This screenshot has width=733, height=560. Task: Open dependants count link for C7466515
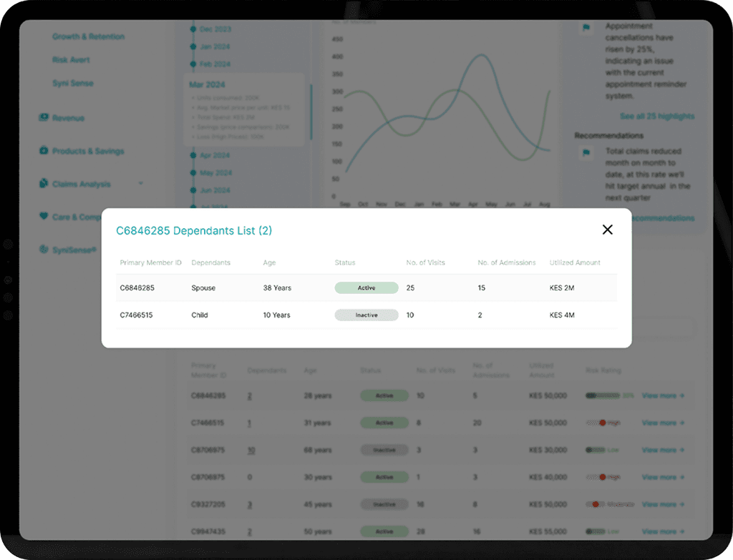[x=249, y=423]
